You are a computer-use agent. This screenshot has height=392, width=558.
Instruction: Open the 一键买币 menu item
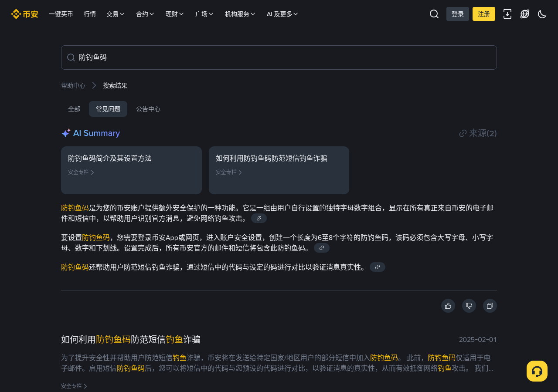[x=61, y=14]
